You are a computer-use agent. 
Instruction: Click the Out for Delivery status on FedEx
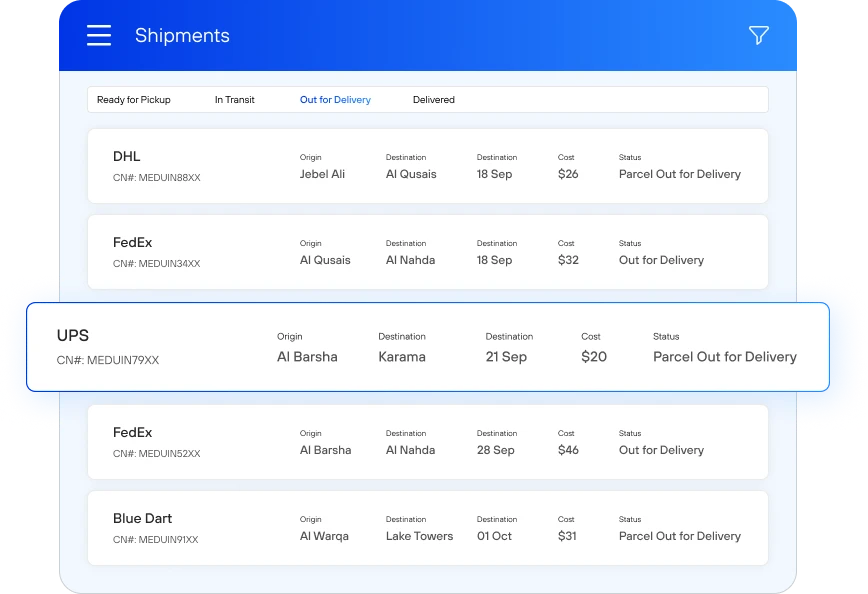[661, 260]
